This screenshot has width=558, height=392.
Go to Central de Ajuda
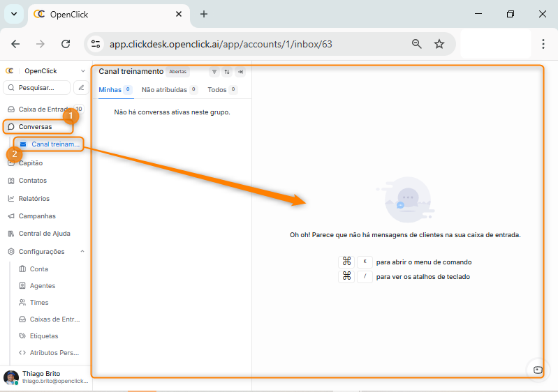(x=43, y=234)
